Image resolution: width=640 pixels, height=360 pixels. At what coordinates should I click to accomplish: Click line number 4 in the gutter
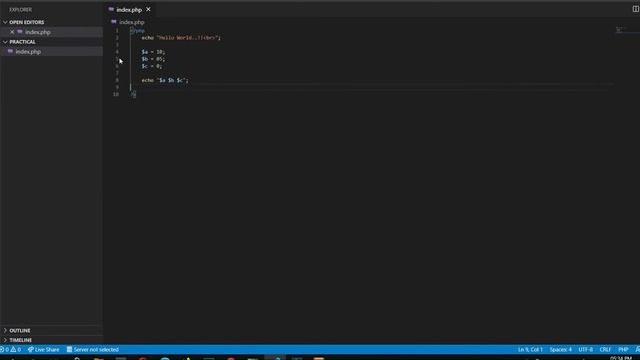117,52
